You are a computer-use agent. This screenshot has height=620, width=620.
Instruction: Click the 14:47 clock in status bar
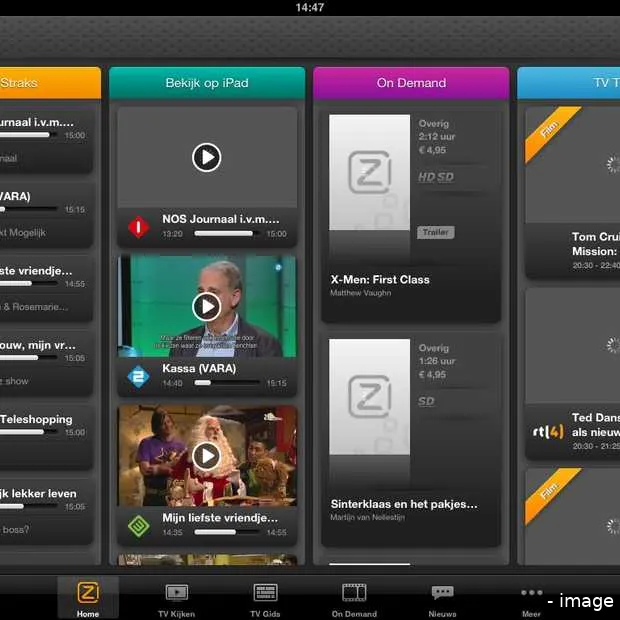click(x=310, y=8)
